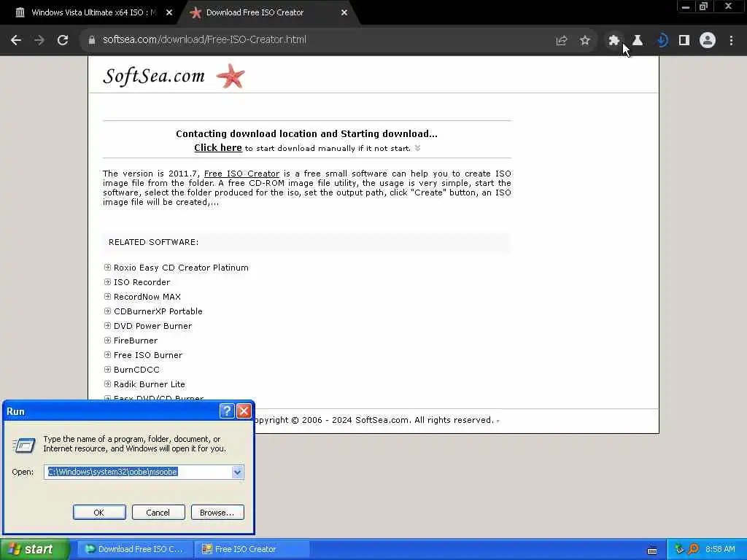Image resolution: width=747 pixels, height=560 pixels.
Task: Open the DVD Power Burner link
Action: tap(152, 326)
